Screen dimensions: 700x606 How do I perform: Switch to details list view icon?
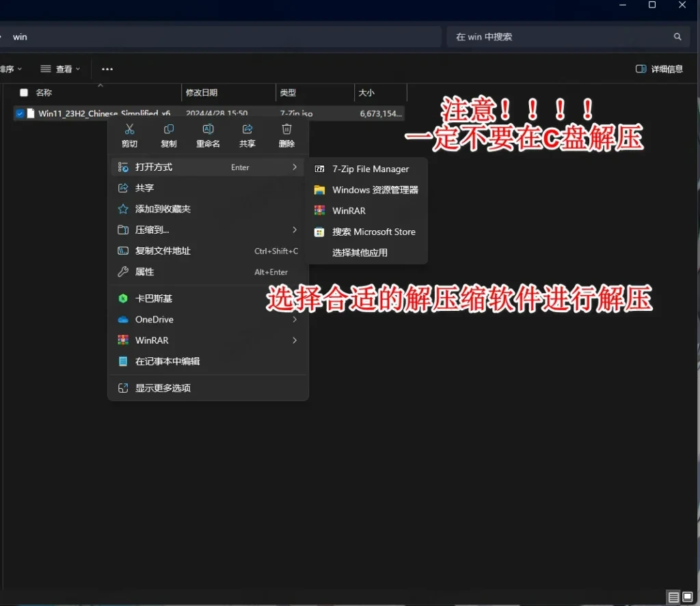coord(673,596)
